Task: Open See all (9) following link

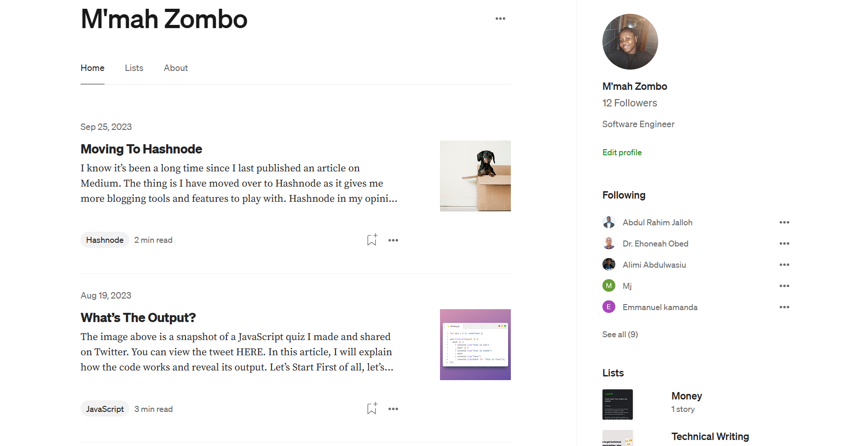Action: pyautogui.click(x=620, y=334)
